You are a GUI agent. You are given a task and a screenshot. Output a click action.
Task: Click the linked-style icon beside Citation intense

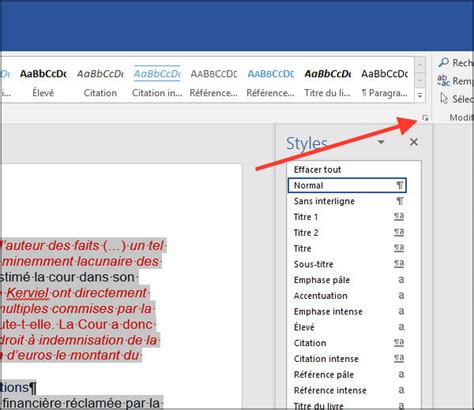(x=399, y=359)
